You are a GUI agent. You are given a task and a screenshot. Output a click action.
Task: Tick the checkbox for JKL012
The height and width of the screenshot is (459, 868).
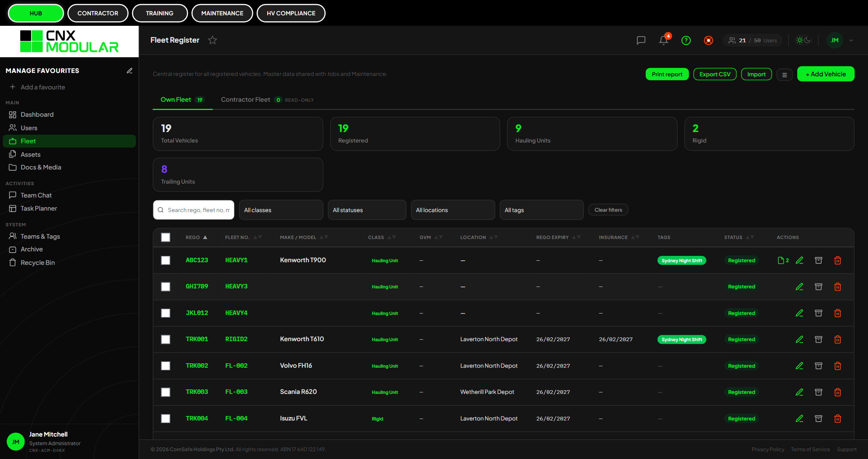[165, 313]
